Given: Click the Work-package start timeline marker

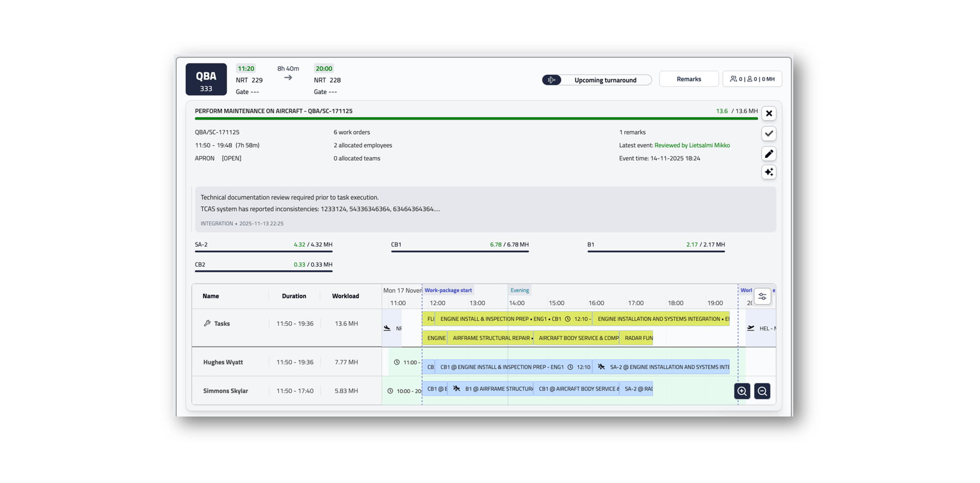Looking at the screenshot, I should pos(448,290).
